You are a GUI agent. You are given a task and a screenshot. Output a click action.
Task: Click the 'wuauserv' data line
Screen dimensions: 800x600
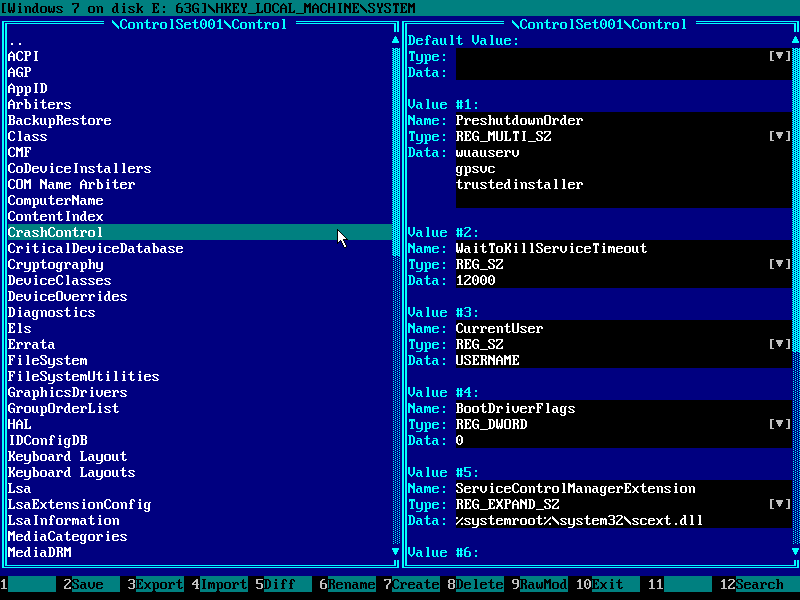(x=623, y=152)
